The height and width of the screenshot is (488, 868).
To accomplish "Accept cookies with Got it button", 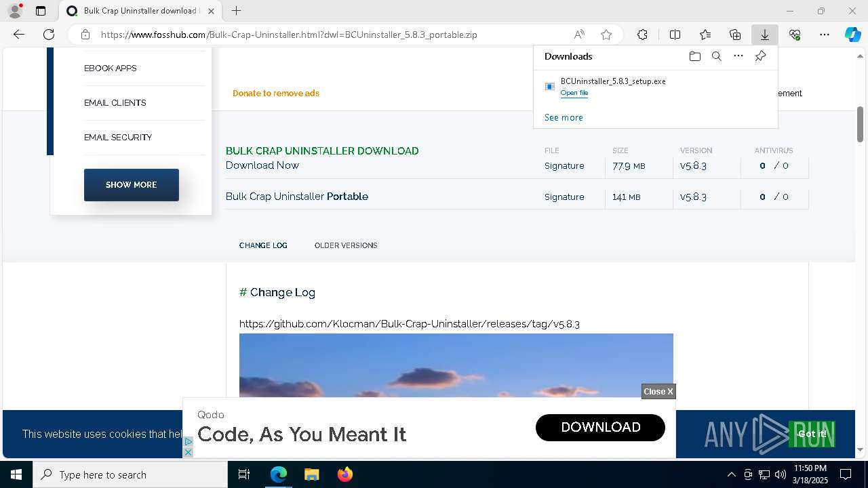I will [812, 434].
